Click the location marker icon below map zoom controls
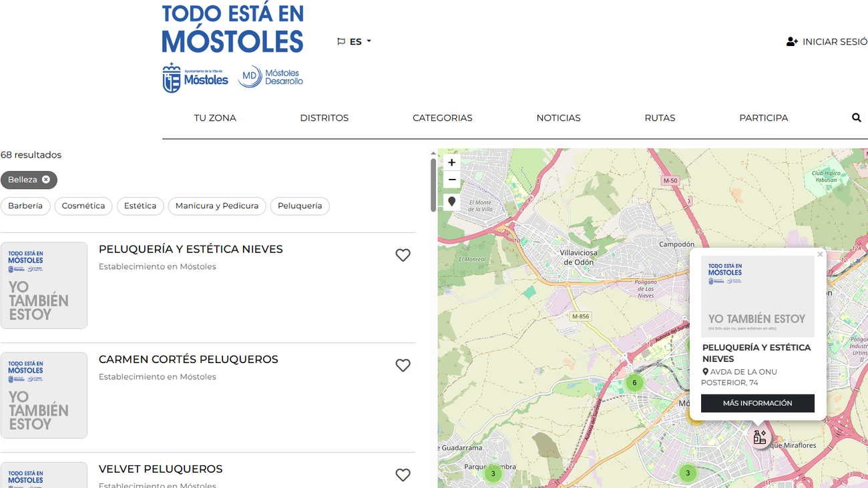The height and width of the screenshot is (488, 868). coord(451,201)
